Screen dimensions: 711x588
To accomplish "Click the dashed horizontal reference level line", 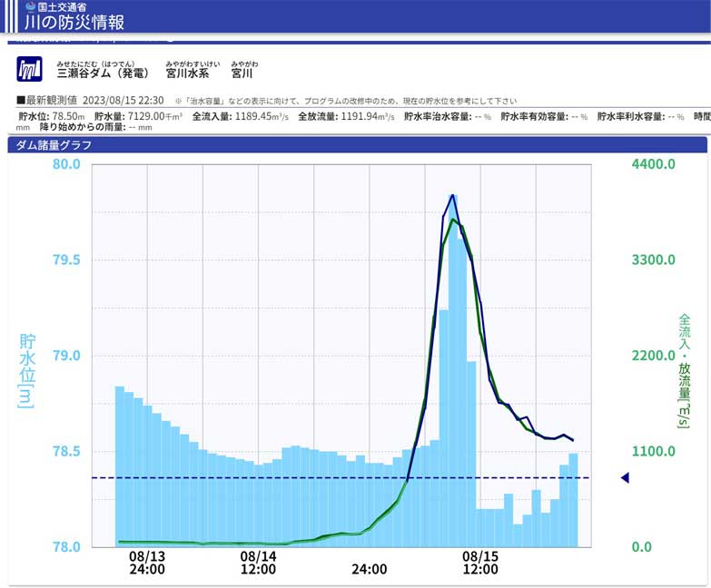I will coord(272,477).
